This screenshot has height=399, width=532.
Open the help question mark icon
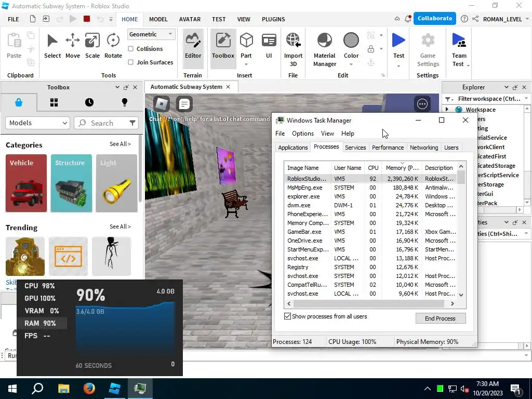click(x=464, y=19)
